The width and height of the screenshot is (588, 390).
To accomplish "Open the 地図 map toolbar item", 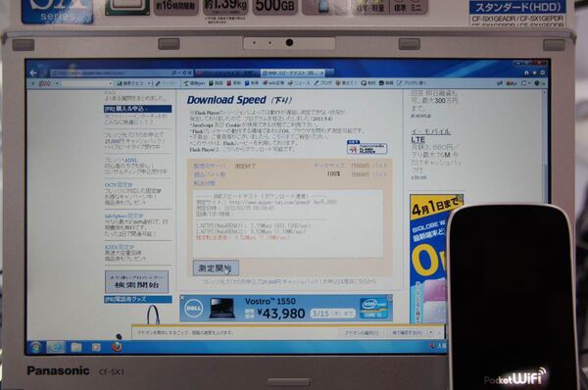I will pos(368,83).
